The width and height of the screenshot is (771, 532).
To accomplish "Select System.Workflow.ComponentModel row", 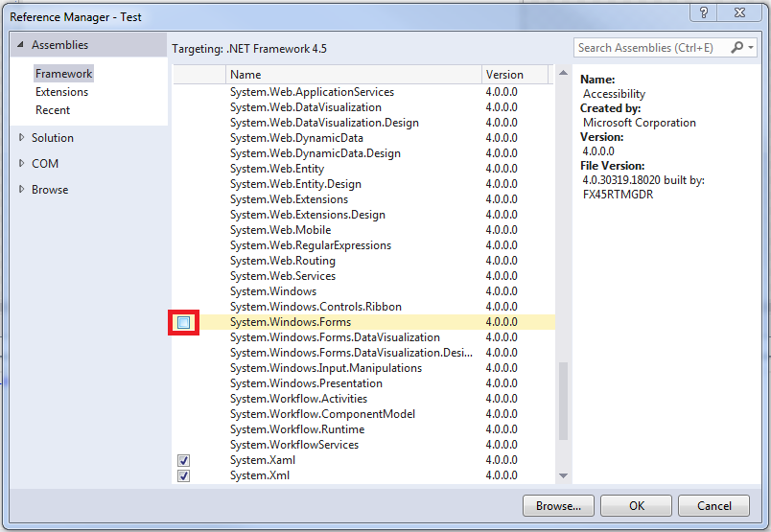I will [x=363, y=414].
